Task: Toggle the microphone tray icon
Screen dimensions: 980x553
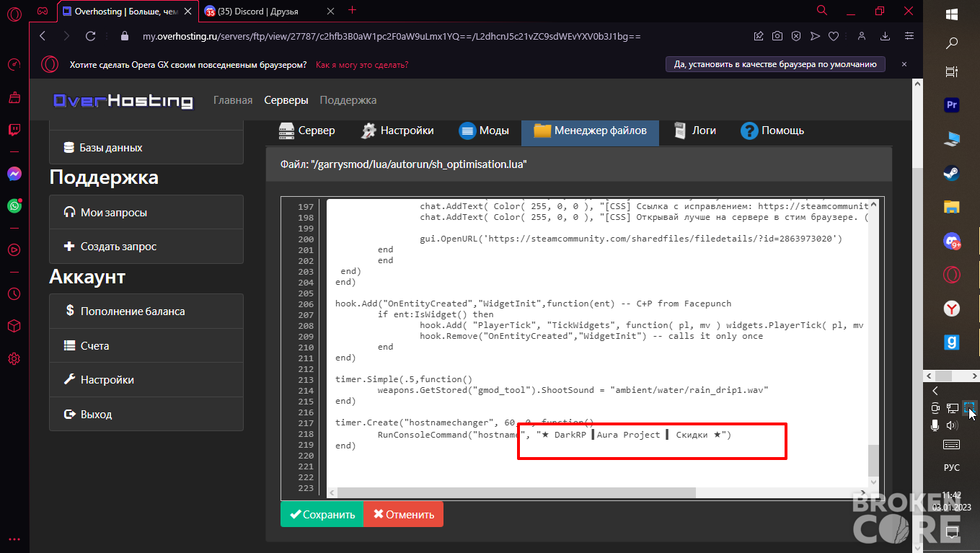Action: (935, 425)
